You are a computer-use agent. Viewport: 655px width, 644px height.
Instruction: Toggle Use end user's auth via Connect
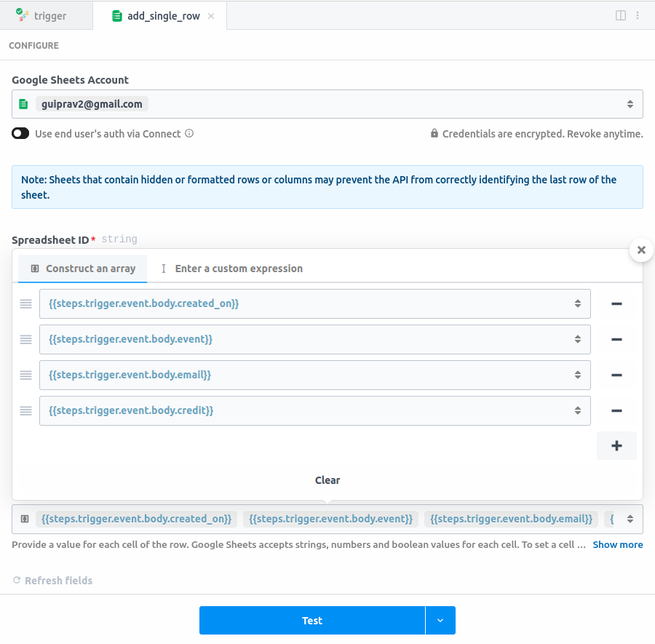20,134
